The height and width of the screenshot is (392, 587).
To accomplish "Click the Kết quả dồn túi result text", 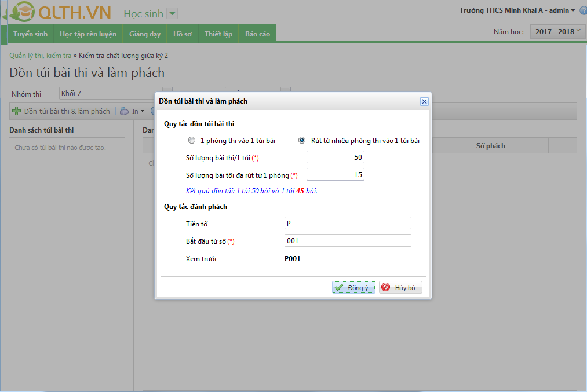I will tap(251, 190).
